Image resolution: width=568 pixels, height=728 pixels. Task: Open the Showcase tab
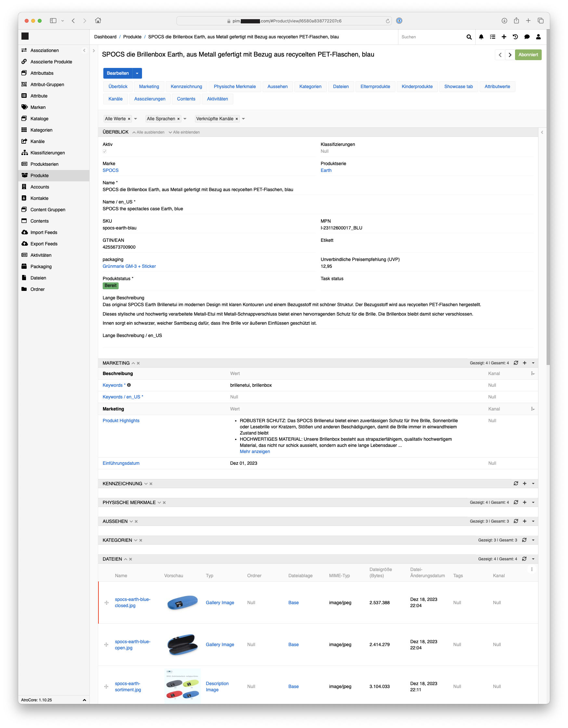(458, 87)
